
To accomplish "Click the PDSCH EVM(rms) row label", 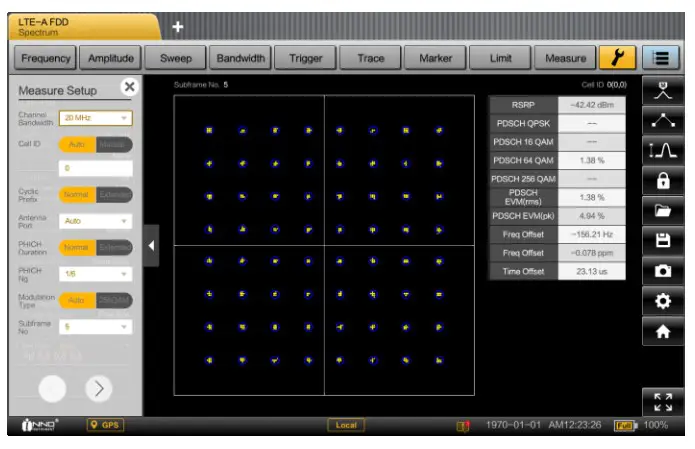I will (523, 197).
